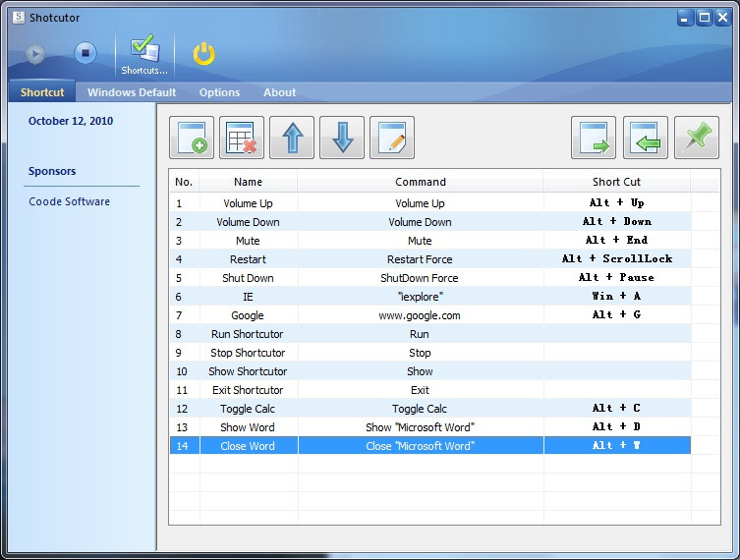
Task: Click the Win + A shortcut cell
Action: pyautogui.click(x=617, y=297)
